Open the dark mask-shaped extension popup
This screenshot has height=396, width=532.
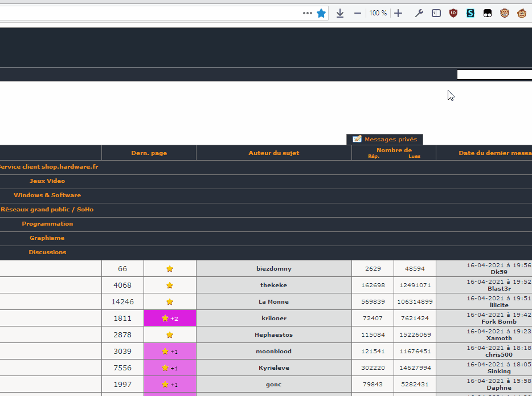(488, 13)
